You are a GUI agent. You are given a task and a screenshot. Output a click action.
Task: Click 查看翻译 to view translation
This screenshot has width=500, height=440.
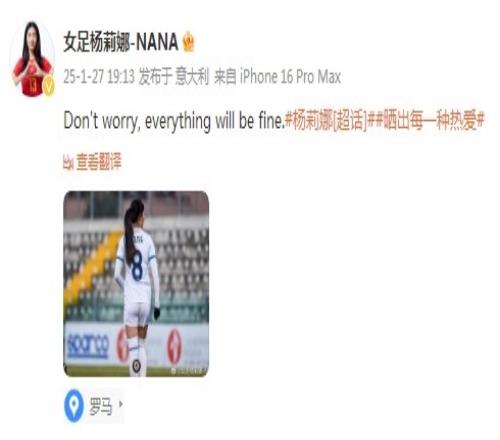(99, 162)
